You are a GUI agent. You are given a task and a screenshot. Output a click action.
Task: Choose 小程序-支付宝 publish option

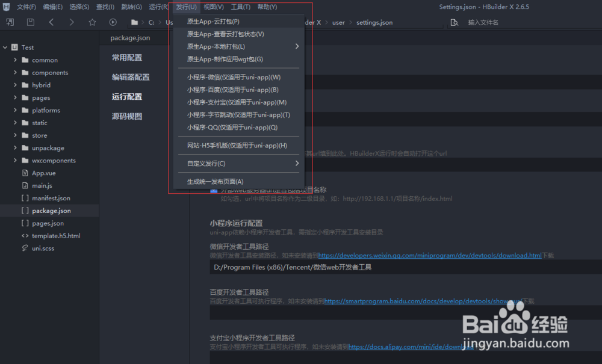click(x=239, y=102)
